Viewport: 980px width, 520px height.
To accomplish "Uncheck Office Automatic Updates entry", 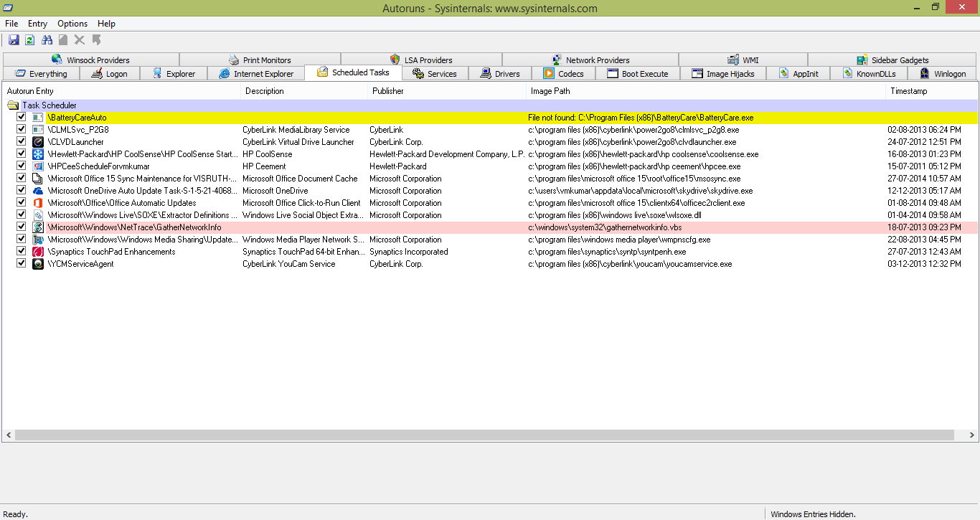I will click(22, 202).
